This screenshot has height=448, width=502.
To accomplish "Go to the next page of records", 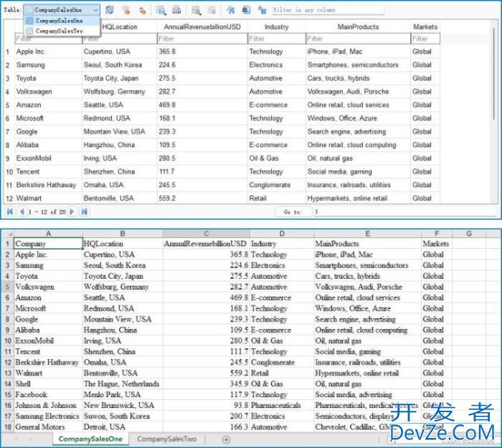I will pos(72,211).
